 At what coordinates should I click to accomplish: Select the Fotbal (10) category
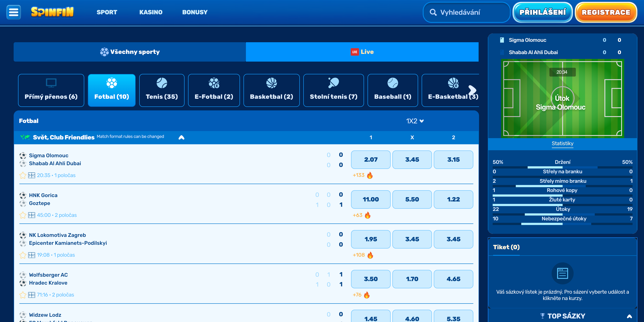[x=112, y=90]
